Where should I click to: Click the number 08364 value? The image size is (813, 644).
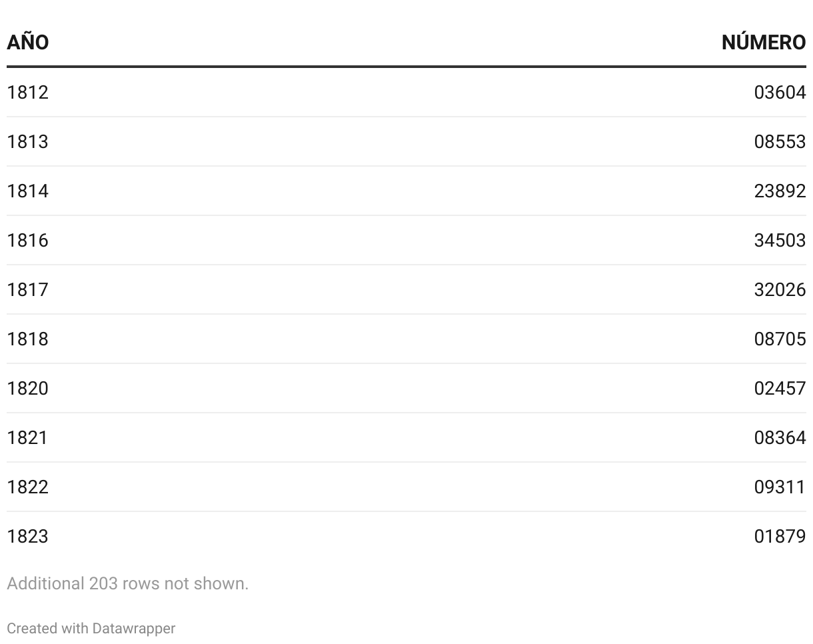click(780, 437)
